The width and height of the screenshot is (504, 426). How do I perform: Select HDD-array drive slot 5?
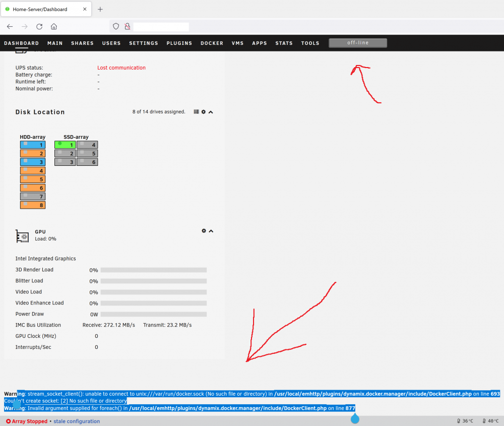[x=33, y=179]
